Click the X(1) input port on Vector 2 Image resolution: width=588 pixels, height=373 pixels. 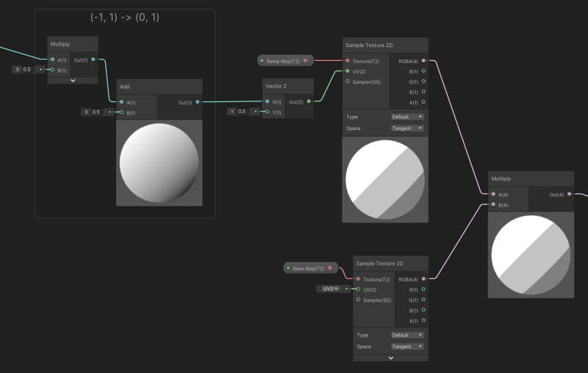click(x=267, y=101)
